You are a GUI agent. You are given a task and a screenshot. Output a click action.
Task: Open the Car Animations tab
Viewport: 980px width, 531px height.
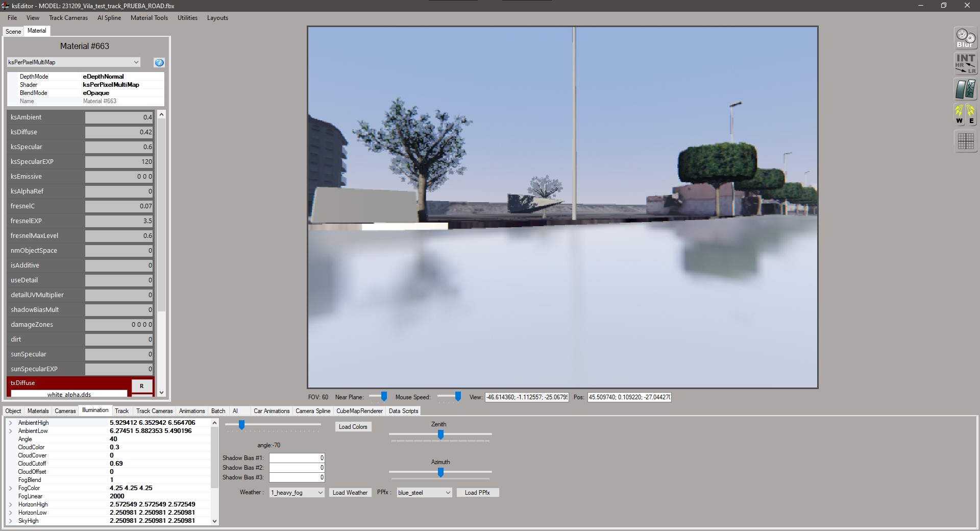(272, 411)
